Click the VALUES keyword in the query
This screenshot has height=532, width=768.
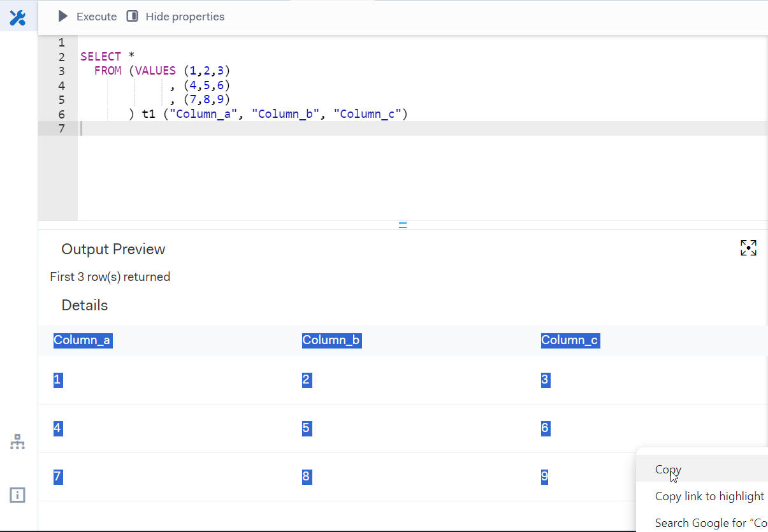pyautogui.click(x=156, y=71)
